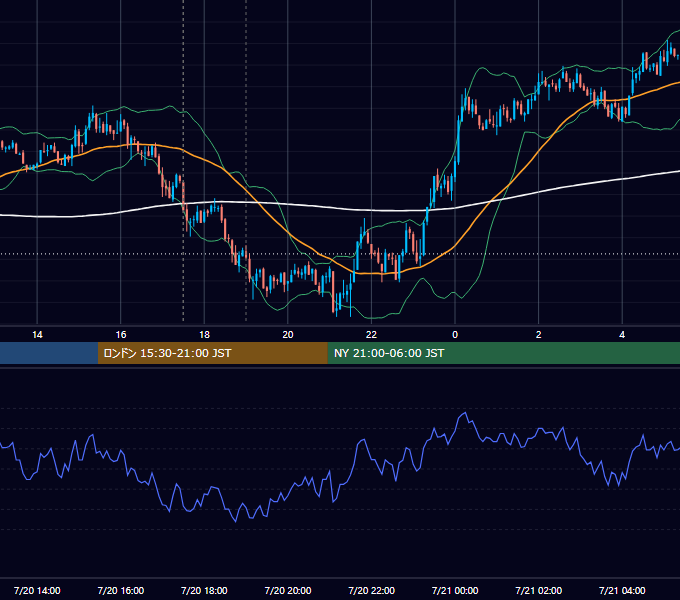Click the hour label 20 on price chart axis

tap(288, 335)
